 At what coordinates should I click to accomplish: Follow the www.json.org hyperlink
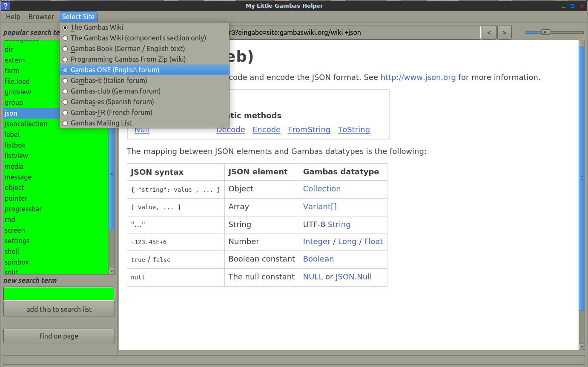[x=418, y=77]
